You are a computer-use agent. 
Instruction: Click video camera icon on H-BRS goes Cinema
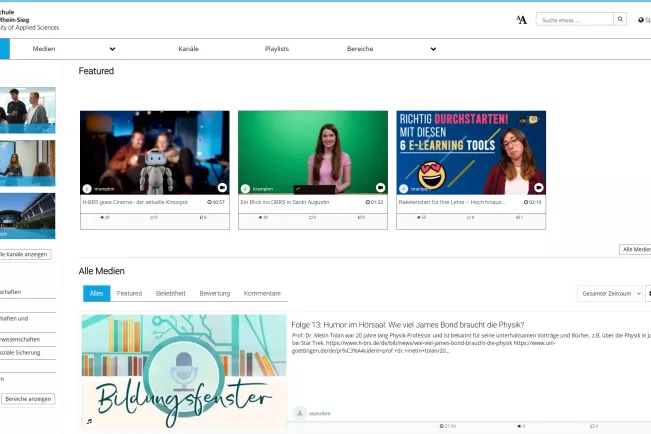222,187
